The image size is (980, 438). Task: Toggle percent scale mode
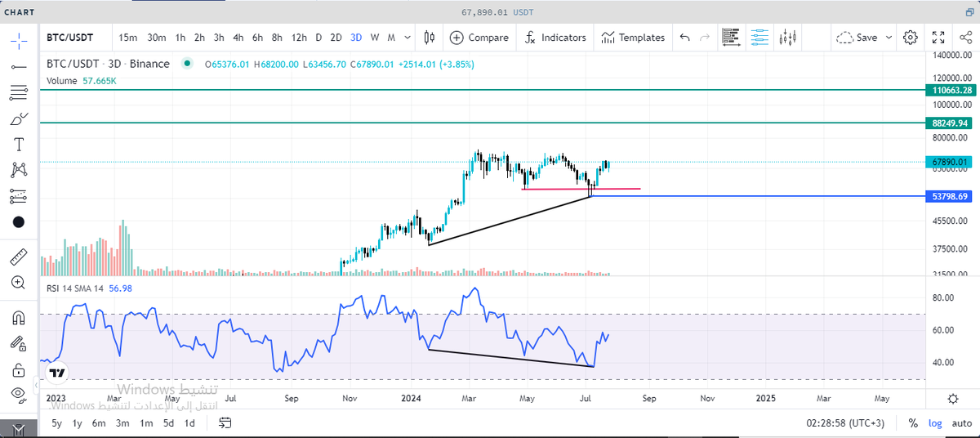point(913,423)
